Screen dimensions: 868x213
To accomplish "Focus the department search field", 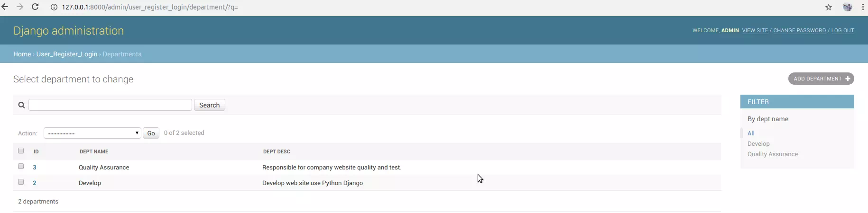I will [x=110, y=105].
